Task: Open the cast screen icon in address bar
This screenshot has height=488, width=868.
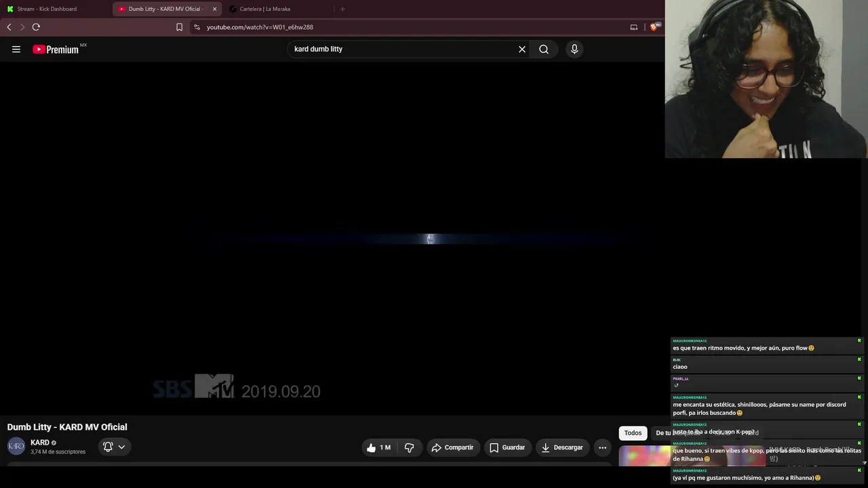Action: tap(634, 27)
